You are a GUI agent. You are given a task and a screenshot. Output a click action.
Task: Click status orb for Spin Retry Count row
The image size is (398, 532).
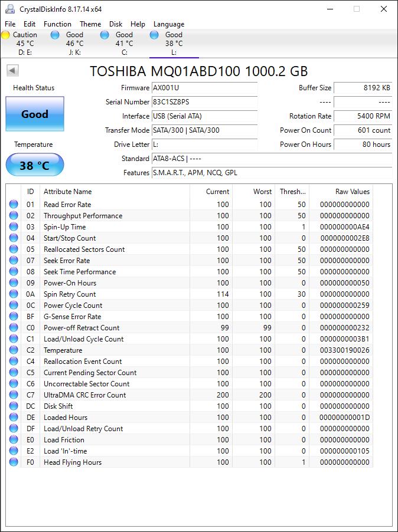(x=14, y=294)
